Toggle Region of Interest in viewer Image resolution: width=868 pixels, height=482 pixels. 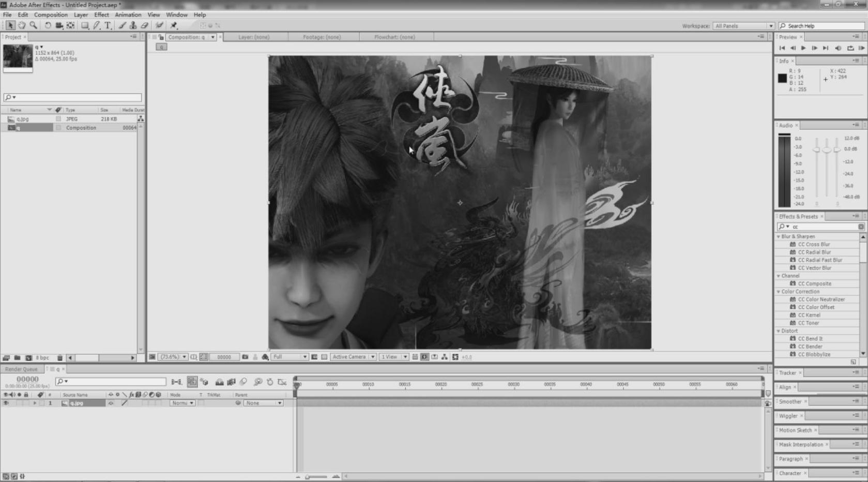tap(314, 357)
